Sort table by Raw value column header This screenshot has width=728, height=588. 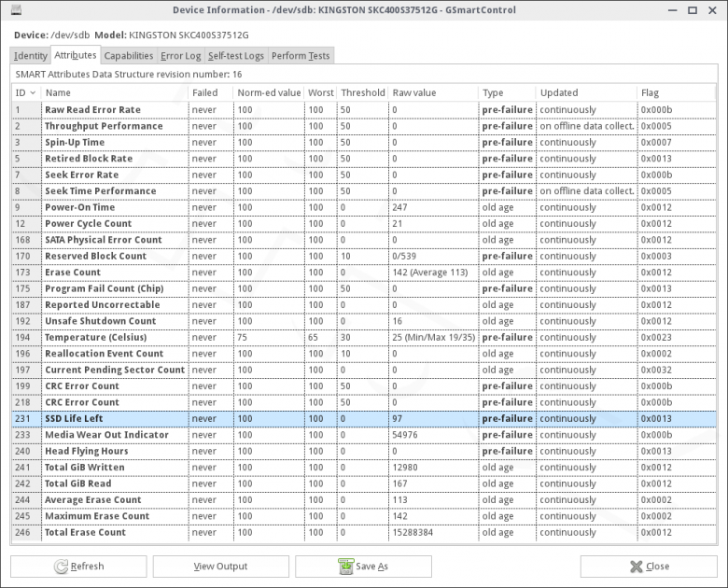[x=413, y=93]
